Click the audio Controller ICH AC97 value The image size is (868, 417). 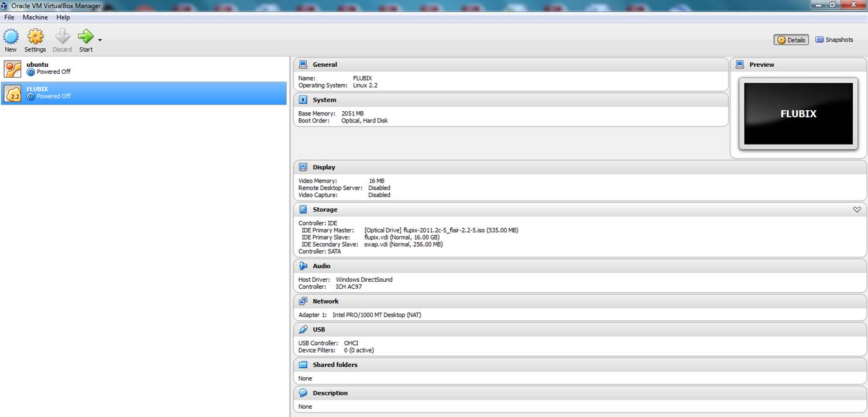pyautogui.click(x=349, y=287)
